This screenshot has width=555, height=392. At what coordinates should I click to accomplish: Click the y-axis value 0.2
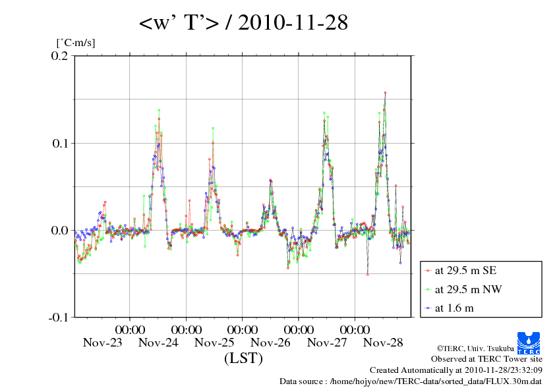point(59,56)
